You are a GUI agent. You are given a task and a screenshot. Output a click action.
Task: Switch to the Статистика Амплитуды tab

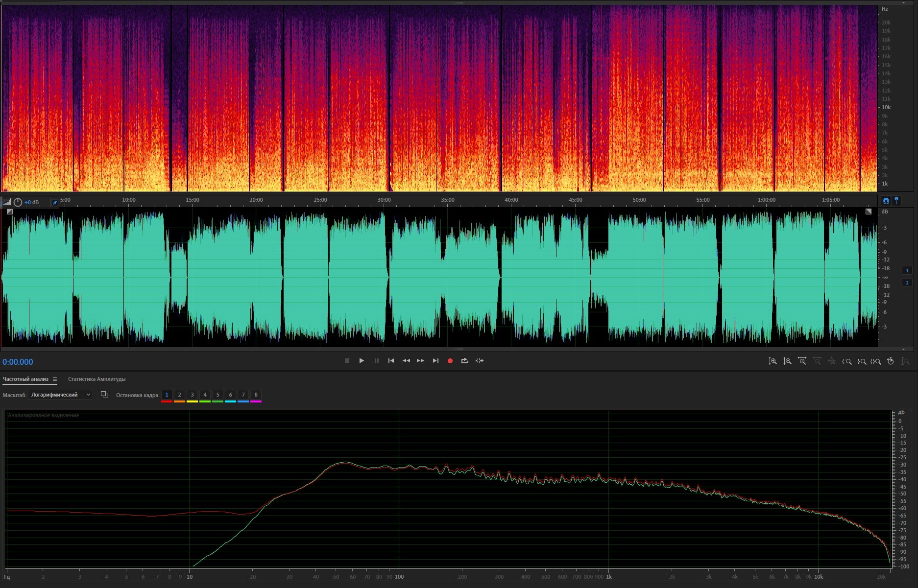97,379
